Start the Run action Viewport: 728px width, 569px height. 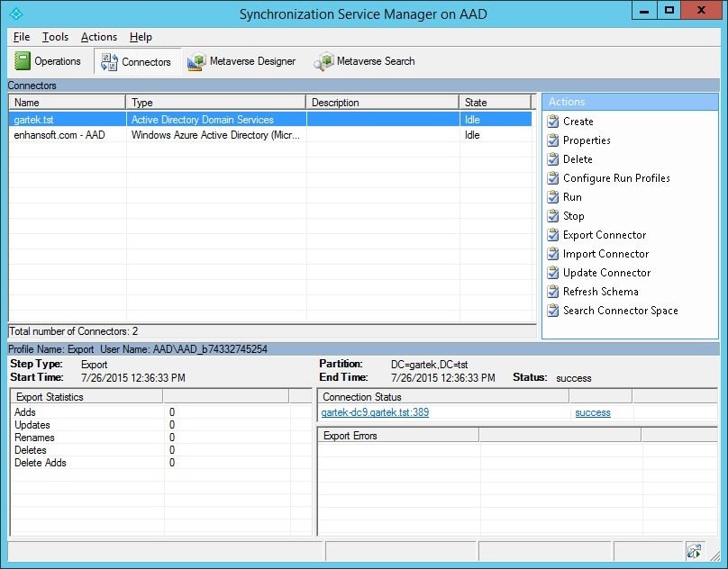(x=572, y=197)
